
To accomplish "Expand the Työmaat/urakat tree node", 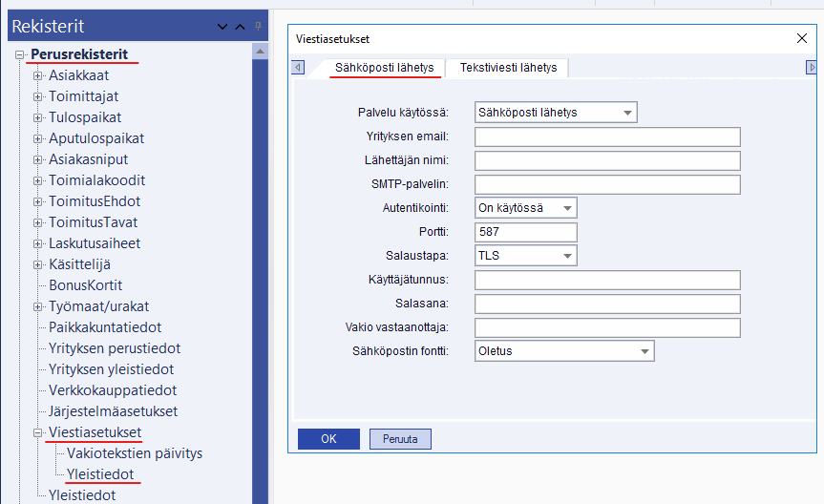I will click(38, 306).
